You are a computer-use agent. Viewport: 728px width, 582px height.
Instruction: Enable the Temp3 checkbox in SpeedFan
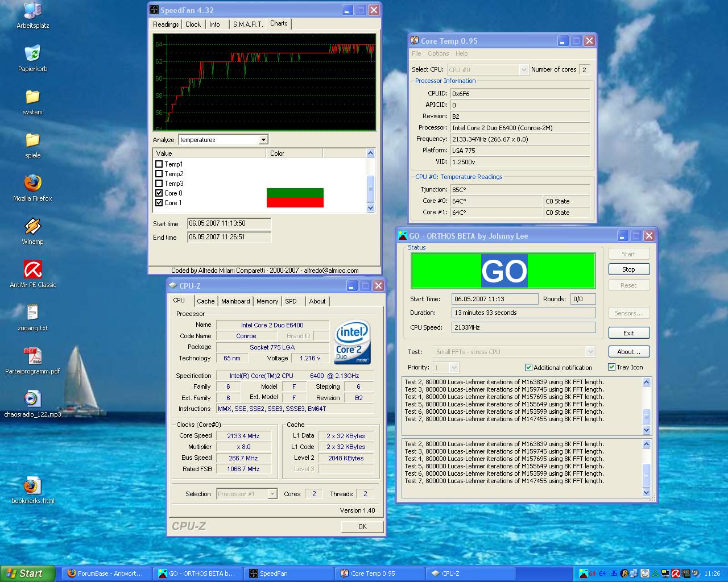click(159, 183)
